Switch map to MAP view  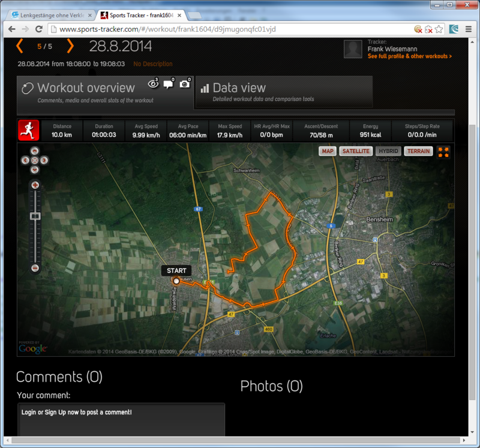tap(328, 151)
